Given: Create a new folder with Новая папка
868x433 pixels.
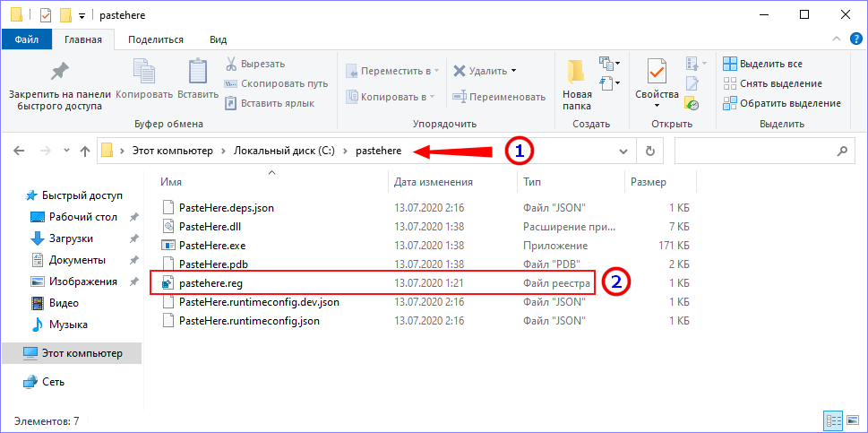Looking at the screenshot, I should click(577, 84).
